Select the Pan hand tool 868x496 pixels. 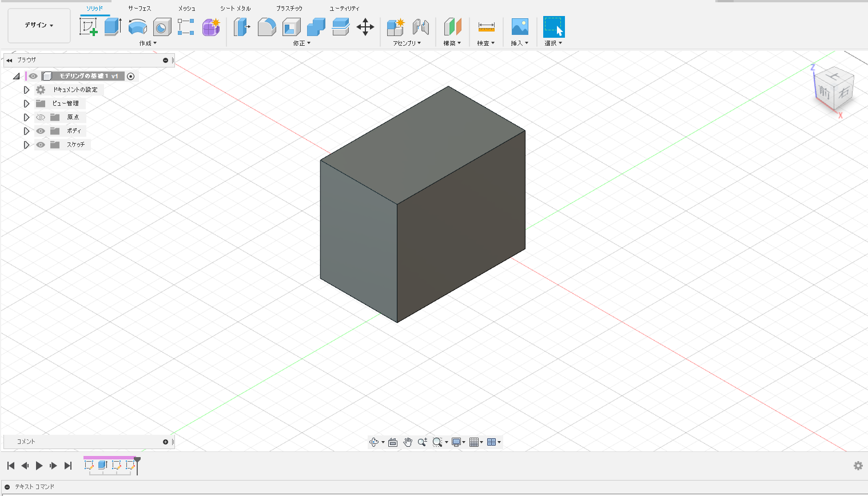pos(408,442)
